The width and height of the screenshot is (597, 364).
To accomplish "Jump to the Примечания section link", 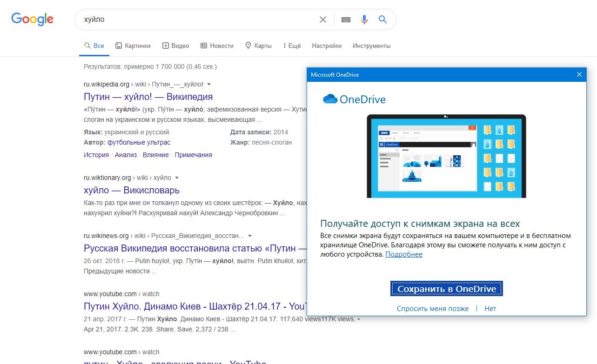I will (x=194, y=155).
